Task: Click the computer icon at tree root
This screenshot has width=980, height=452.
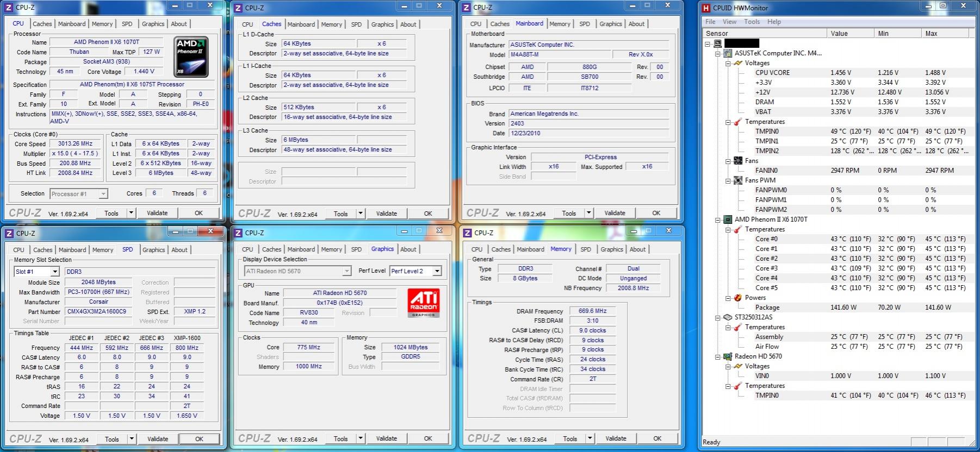Action: tap(718, 43)
